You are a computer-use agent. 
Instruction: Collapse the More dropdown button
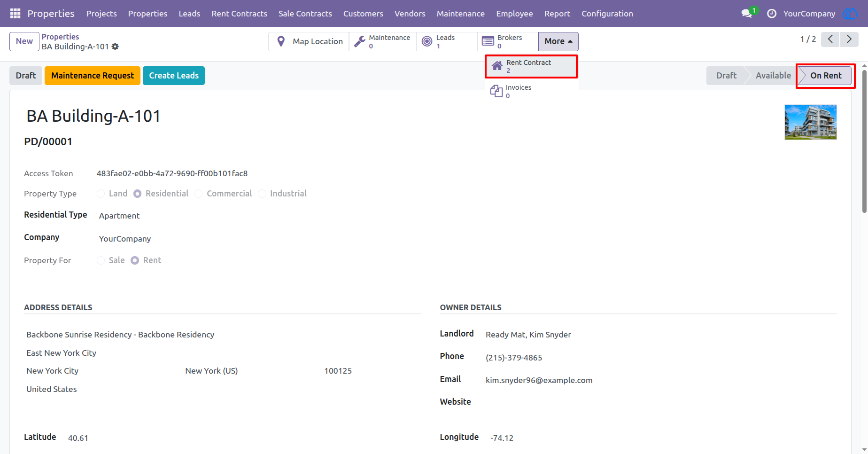[558, 41]
